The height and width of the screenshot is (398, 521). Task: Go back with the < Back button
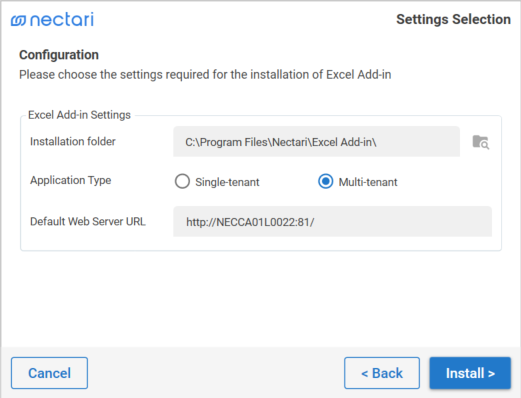[382, 373]
